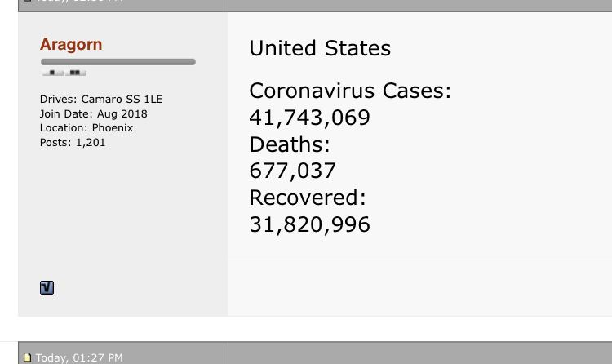The image size is (612, 364).
Task: Click the second reputation pip under Aragorn
Action: click(x=76, y=73)
